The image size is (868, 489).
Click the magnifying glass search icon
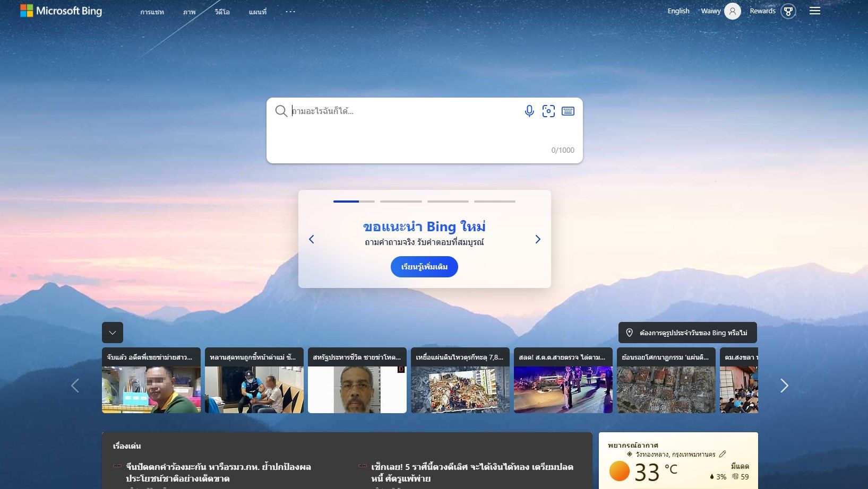click(x=281, y=111)
